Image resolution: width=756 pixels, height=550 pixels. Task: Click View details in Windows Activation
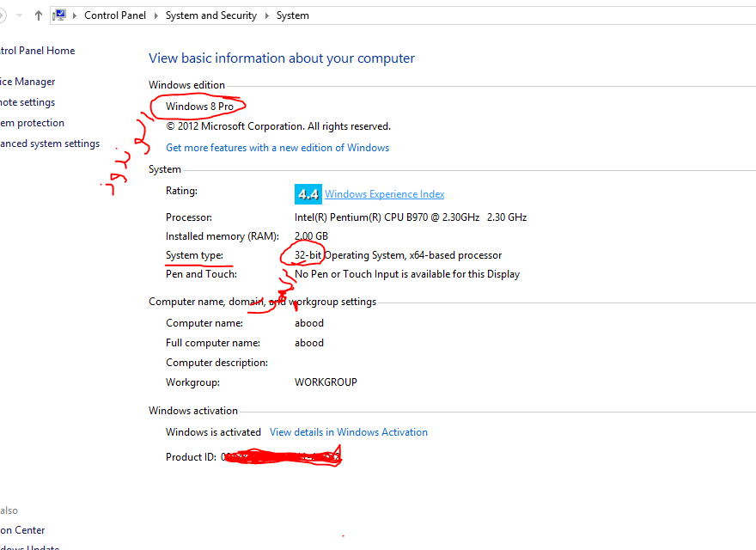coord(349,432)
